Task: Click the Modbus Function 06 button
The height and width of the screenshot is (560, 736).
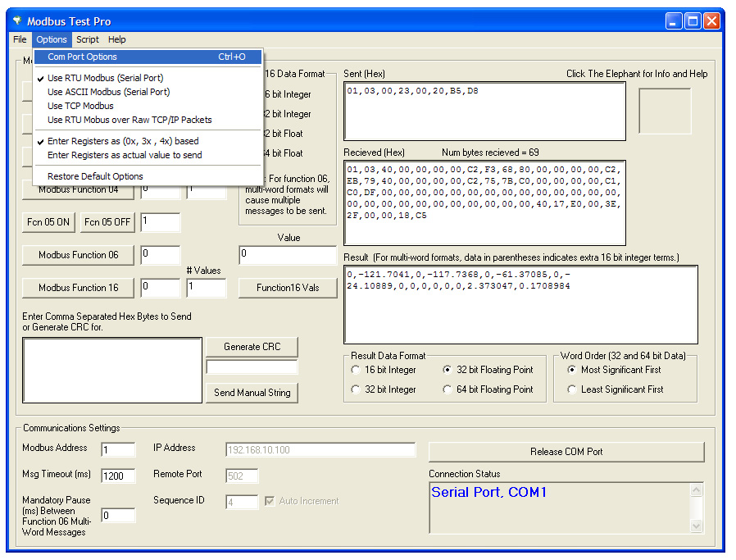Action: point(79,255)
